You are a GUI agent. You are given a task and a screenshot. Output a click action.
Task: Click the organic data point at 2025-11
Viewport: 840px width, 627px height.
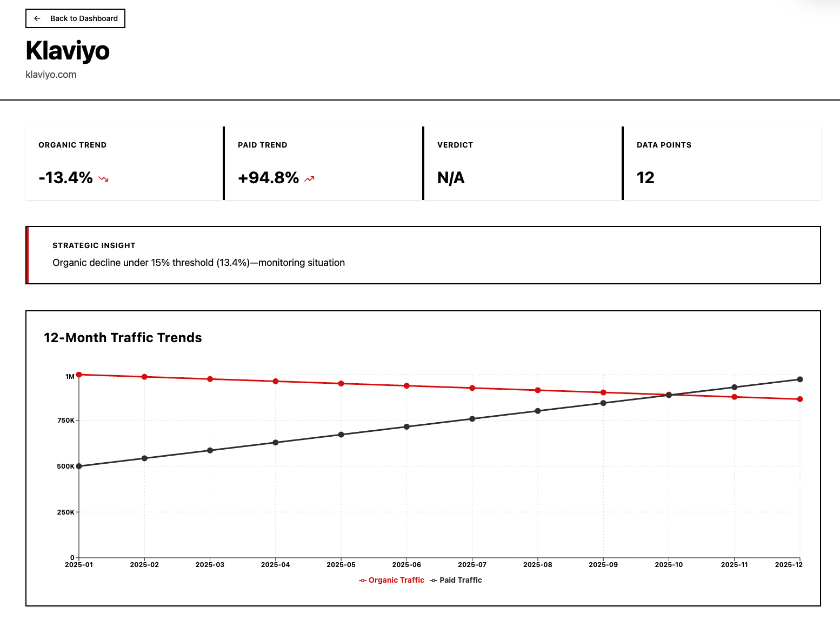point(735,397)
